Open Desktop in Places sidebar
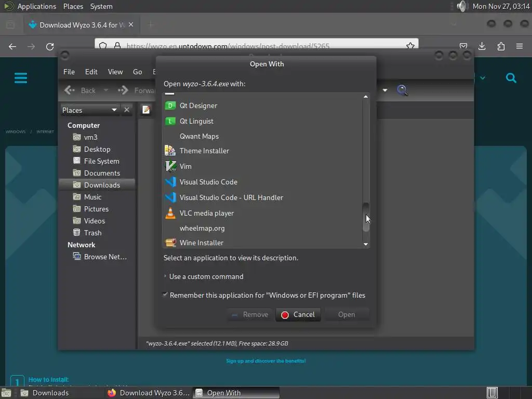 97,149
